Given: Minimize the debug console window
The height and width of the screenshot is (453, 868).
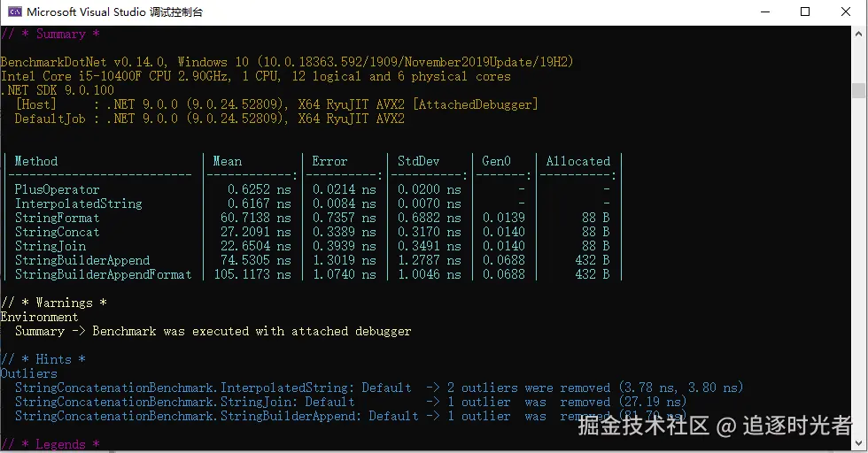Looking at the screenshot, I should tap(765, 12).
